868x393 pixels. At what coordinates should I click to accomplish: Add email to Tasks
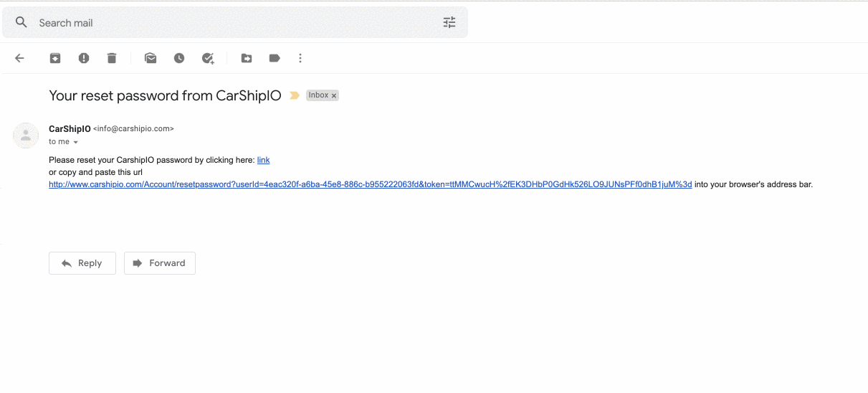208,58
